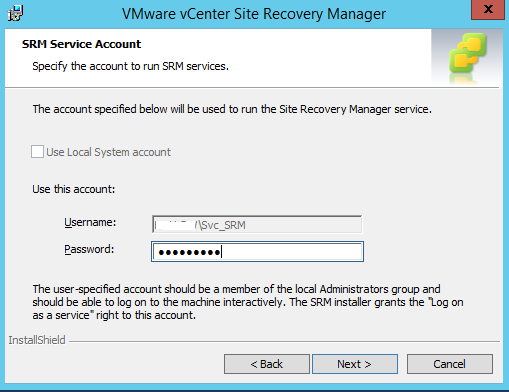The image size is (509, 392).
Task: Close the Site Recovery Manager window
Action: pyautogui.click(x=488, y=10)
